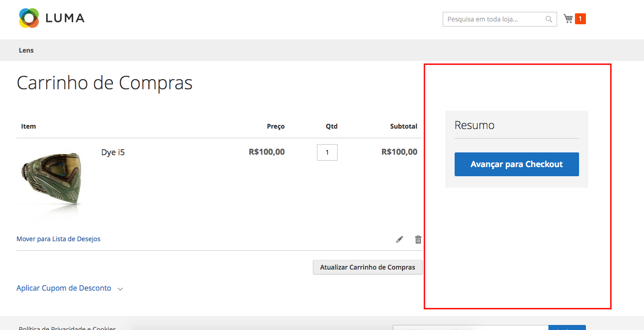Open Política de Privacidade e Cookies link
This screenshot has height=330, width=644.
click(x=67, y=328)
